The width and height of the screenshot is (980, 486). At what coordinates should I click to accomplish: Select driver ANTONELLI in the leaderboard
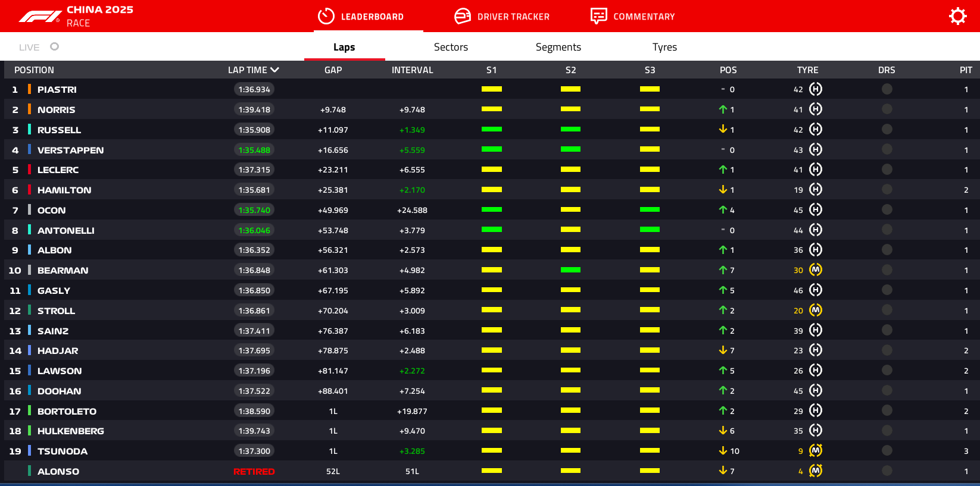66,231
